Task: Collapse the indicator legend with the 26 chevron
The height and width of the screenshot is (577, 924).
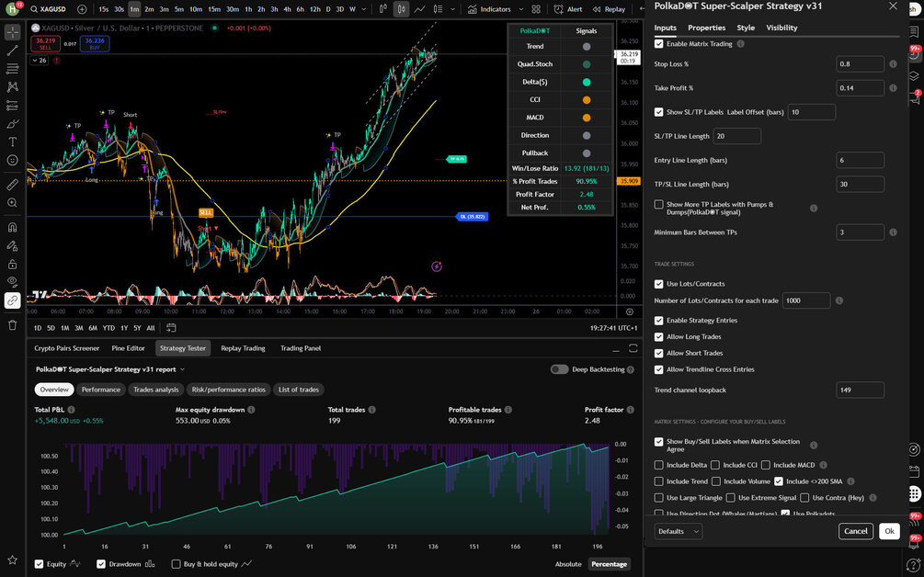Action: [x=40, y=61]
